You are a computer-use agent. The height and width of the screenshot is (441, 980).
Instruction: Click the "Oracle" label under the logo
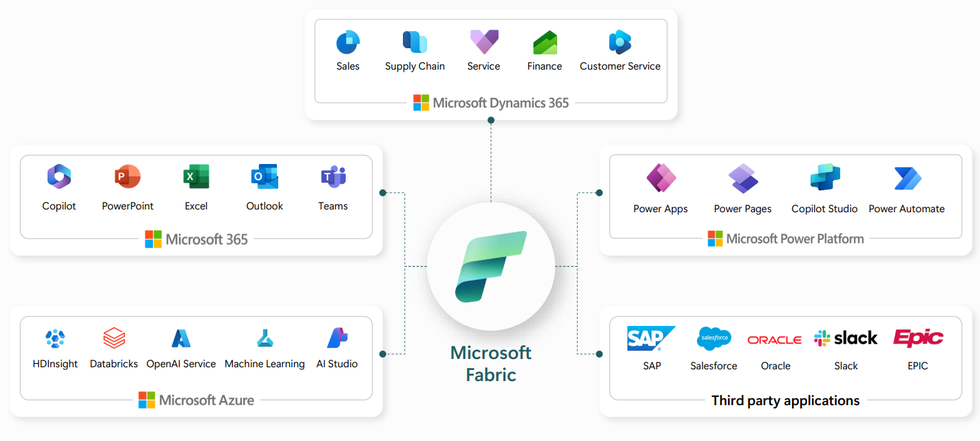[x=775, y=366]
